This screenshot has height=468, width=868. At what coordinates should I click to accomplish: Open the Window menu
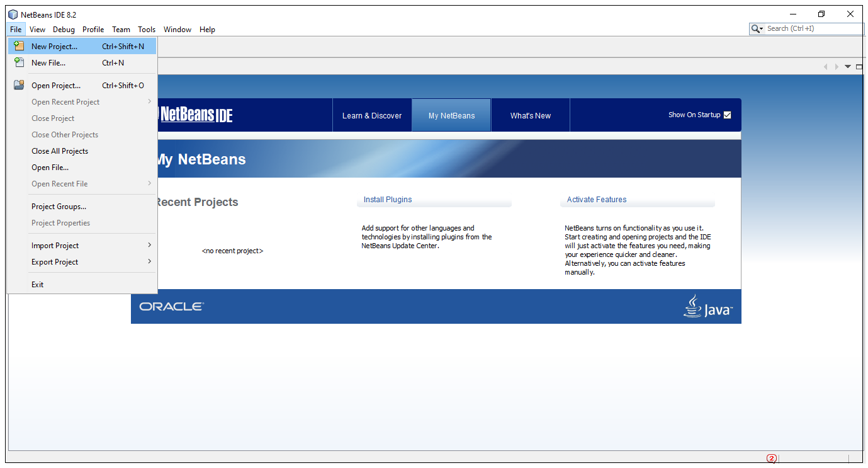click(178, 29)
